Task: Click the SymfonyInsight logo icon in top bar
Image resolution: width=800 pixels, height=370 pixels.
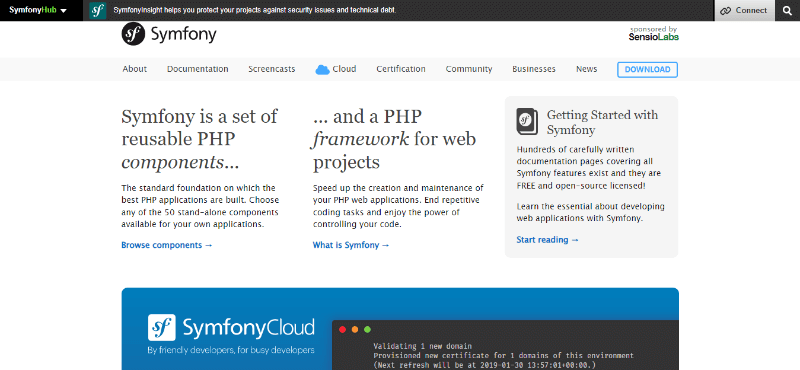Action: [x=97, y=10]
